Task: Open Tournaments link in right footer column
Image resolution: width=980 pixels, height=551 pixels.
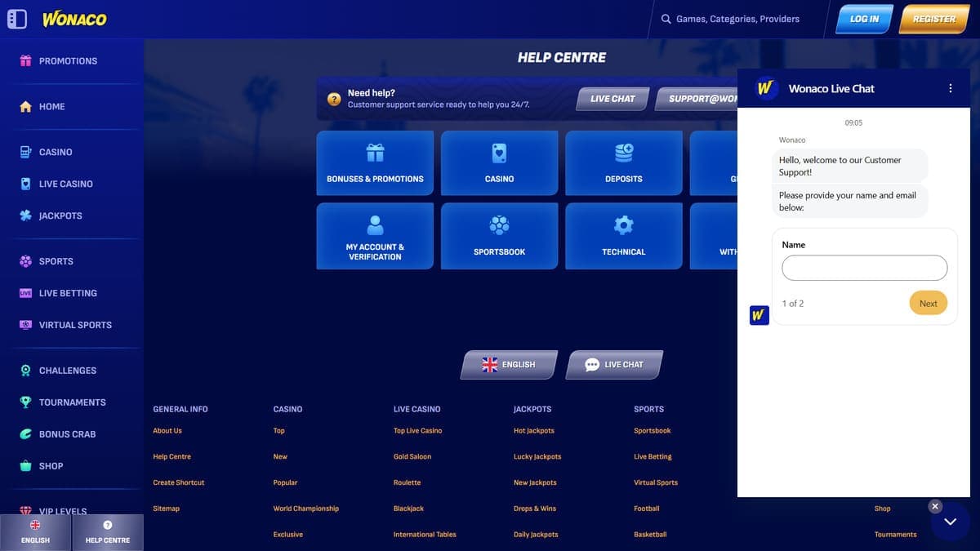Action: pyautogui.click(x=896, y=535)
